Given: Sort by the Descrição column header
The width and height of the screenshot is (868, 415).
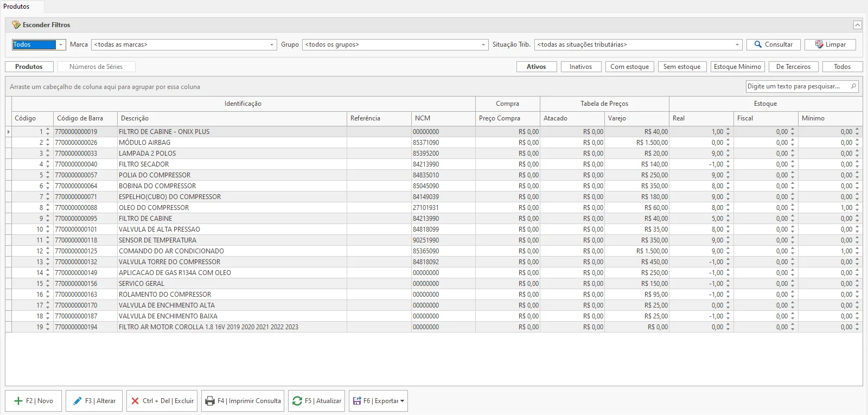Looking at the screenshot, I should point(232,118).
